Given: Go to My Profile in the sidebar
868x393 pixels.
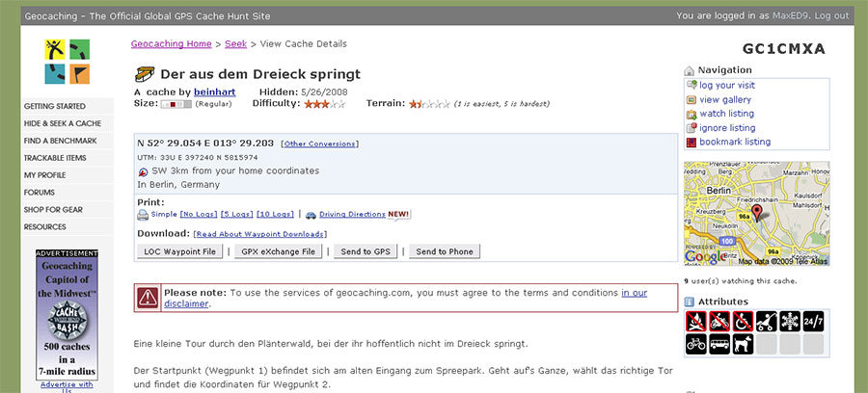Looking at the screenshot, I should (45, 175).
